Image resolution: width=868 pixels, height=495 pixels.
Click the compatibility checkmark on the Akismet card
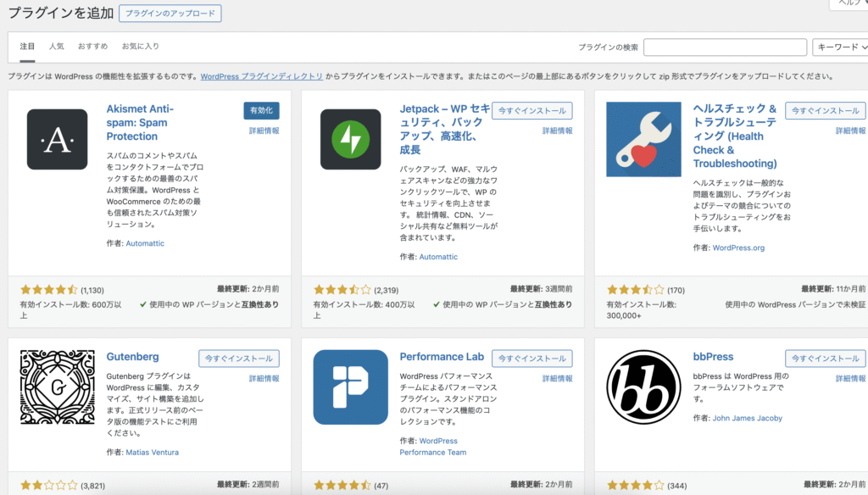143,304
